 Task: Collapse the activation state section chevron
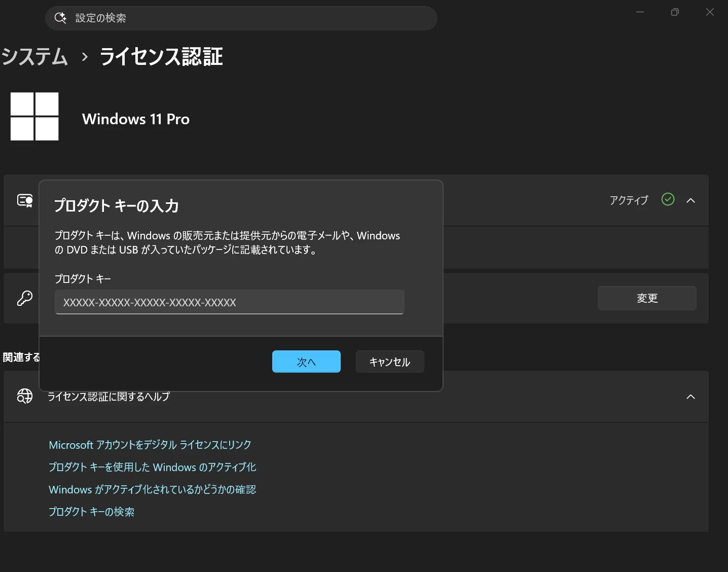click(x=690, y=200)
